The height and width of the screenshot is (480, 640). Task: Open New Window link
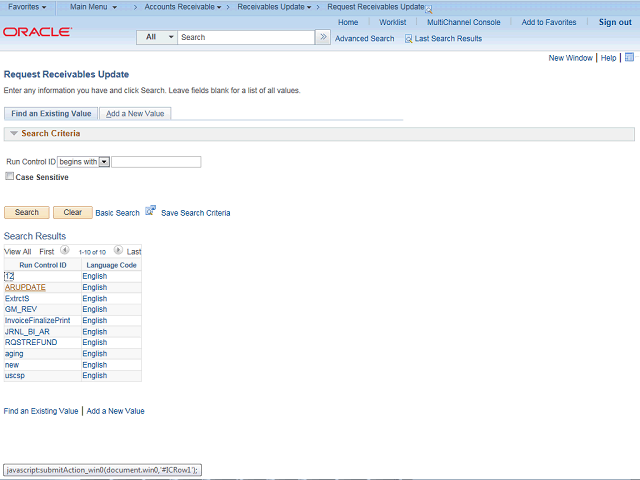570,58
